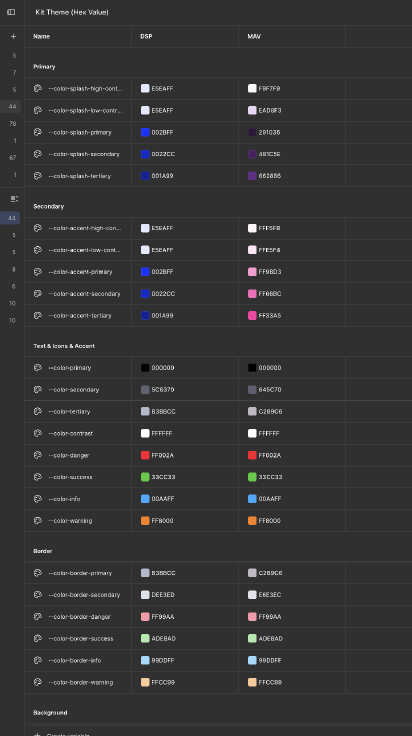Click palette icon of --color-danger row
This screenshot has width=412, height=736.
click(x=38, y=455)
